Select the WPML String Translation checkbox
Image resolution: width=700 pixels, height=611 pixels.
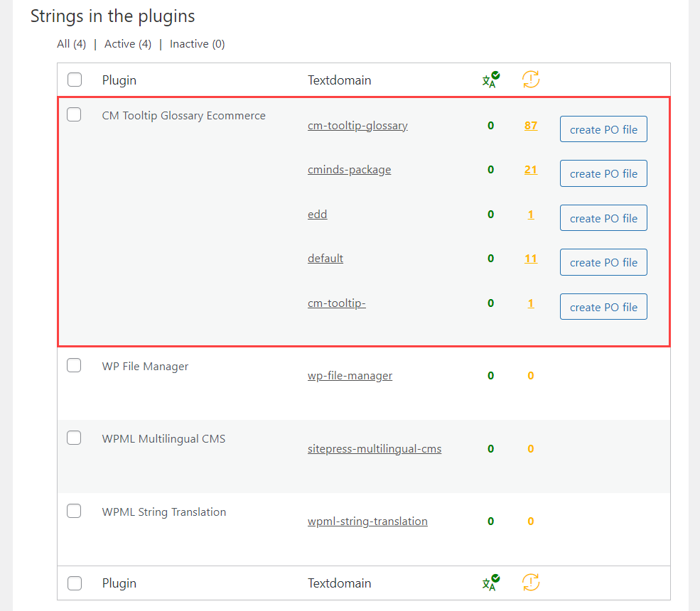(x=74, y=511)
